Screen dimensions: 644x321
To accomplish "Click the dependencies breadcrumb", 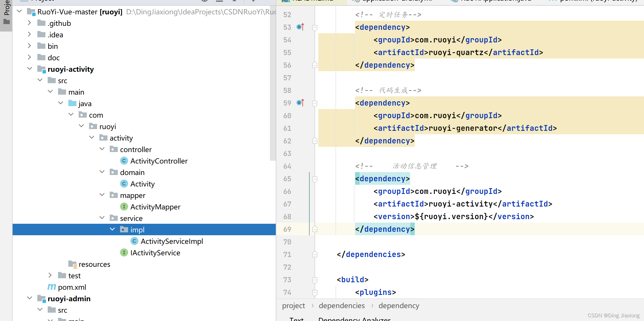I will click(342, 306).
